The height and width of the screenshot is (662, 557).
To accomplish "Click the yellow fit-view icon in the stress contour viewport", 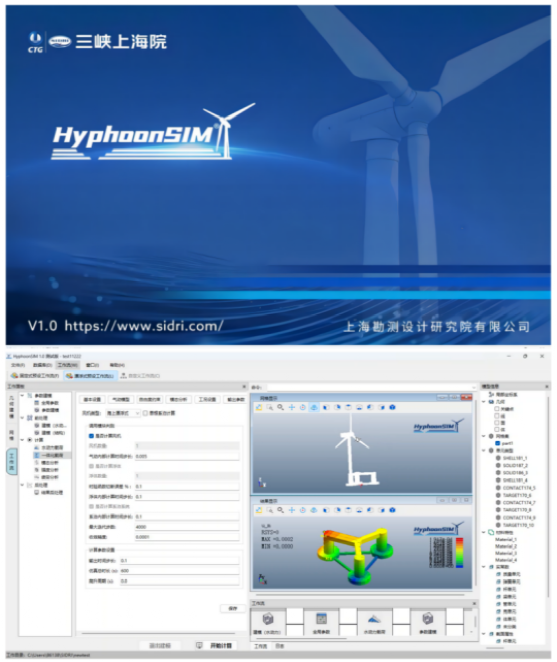I will click(259, 510).
